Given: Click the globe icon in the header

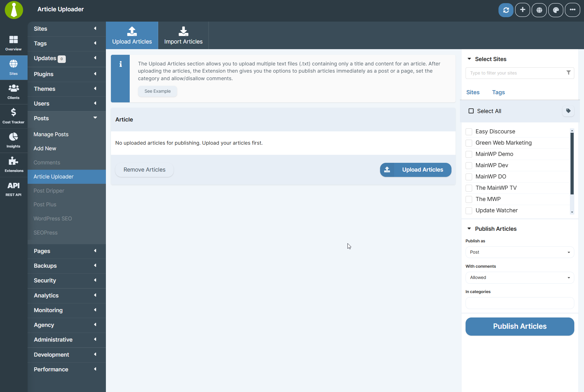Looking at the screenshot, I should tap(539, 10).
